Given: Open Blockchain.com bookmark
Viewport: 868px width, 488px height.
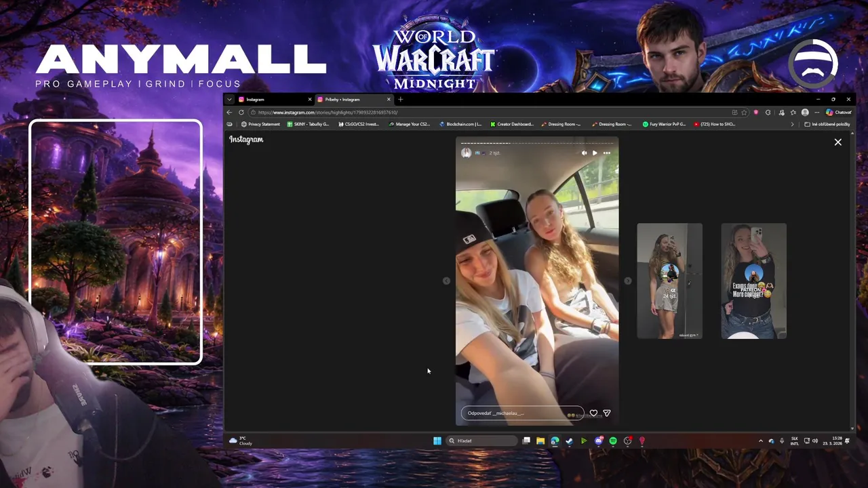Looking at the screenshot, I should pos(460,124).
